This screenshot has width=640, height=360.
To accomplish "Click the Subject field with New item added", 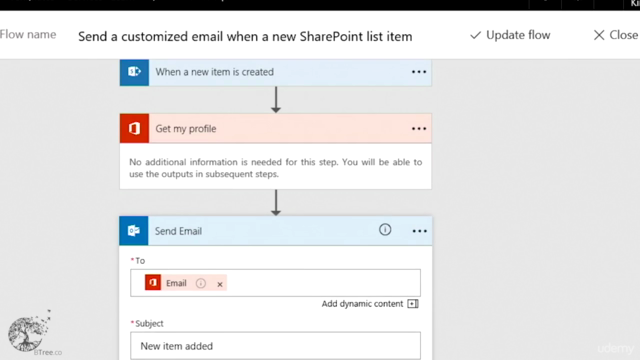I will (276, 346).
